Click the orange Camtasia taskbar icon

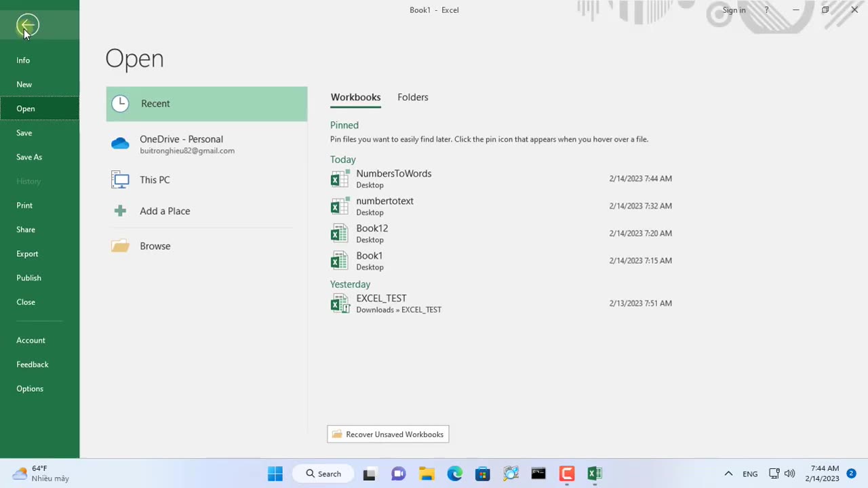(567, 474)
